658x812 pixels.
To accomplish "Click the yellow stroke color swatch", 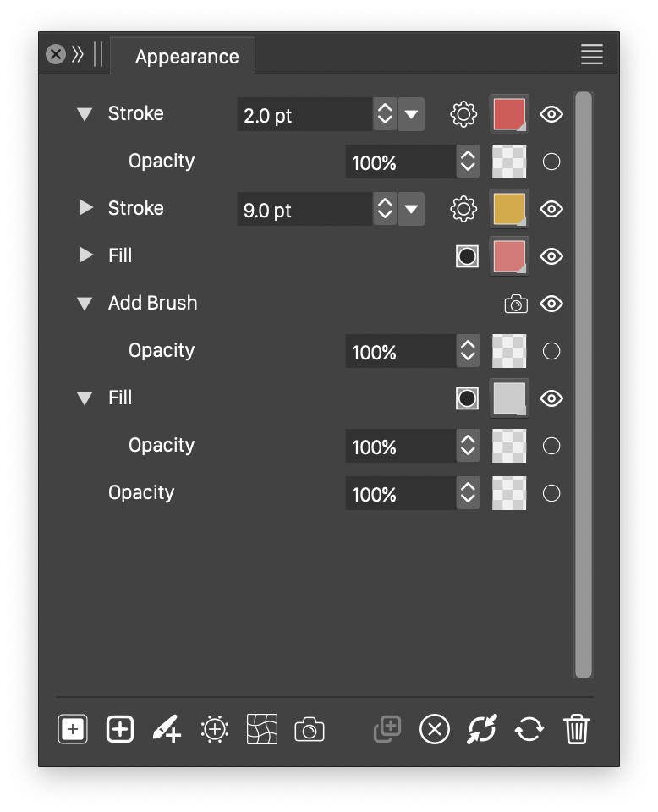I will [509, 209].
